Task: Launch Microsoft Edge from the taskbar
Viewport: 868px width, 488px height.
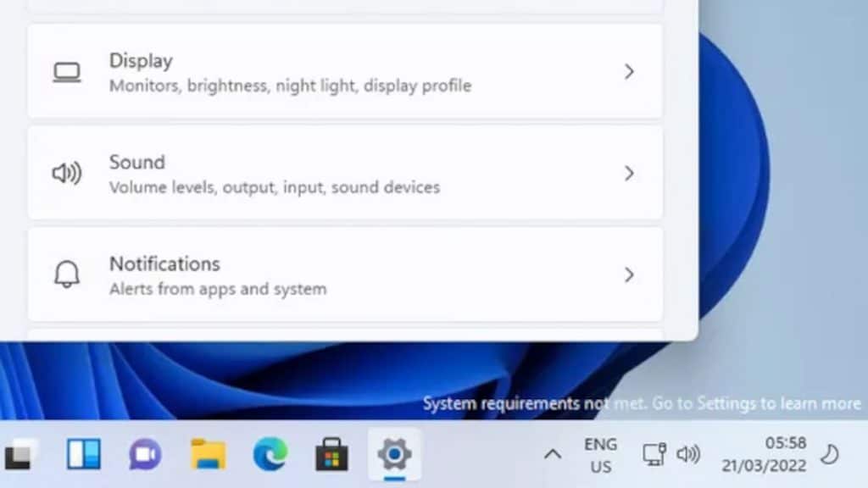Action: point(270,455)
